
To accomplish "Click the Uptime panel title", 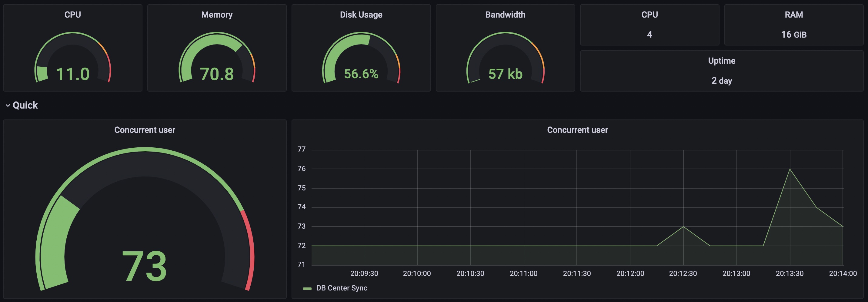I will point(721,61).
